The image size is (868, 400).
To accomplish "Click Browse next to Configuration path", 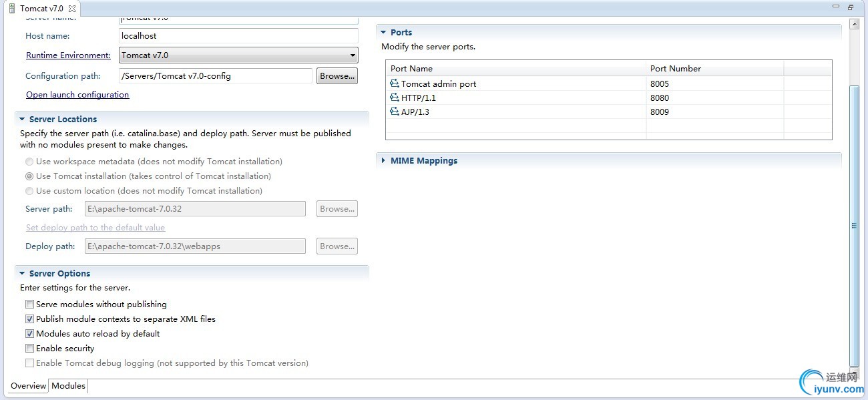I will click(337, 76).
